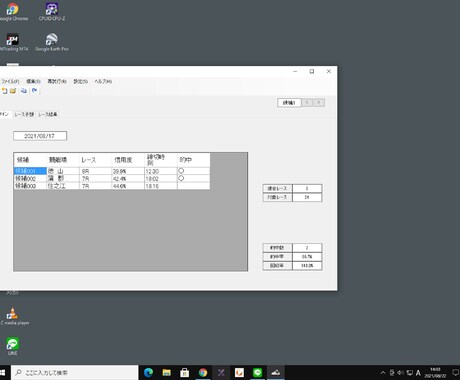Click the 42.4% confidence cell

click(128, 179)
